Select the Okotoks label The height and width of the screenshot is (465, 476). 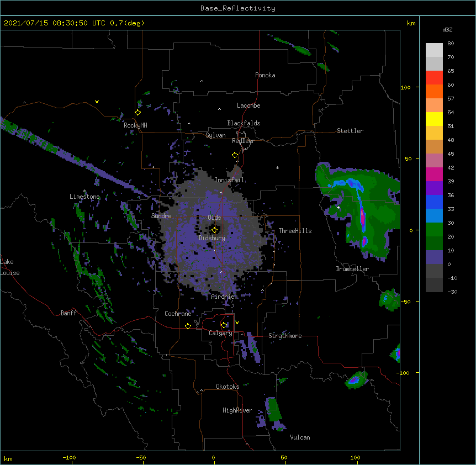(228, 387)
